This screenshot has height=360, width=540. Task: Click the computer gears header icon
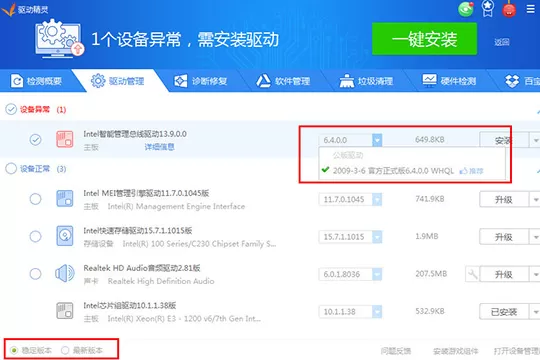point(59,39)
